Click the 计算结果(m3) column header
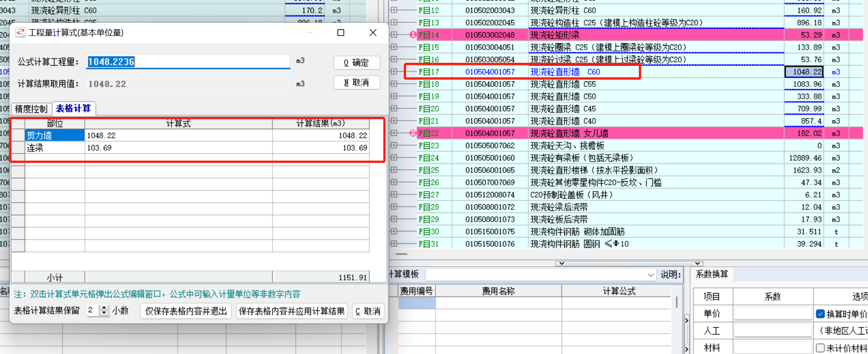 click(x=321, y=123)
